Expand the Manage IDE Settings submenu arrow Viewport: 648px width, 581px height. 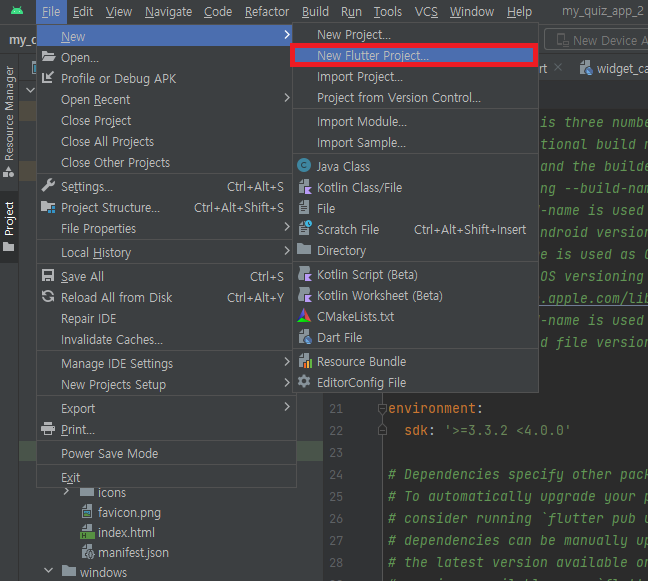point(287,362)
